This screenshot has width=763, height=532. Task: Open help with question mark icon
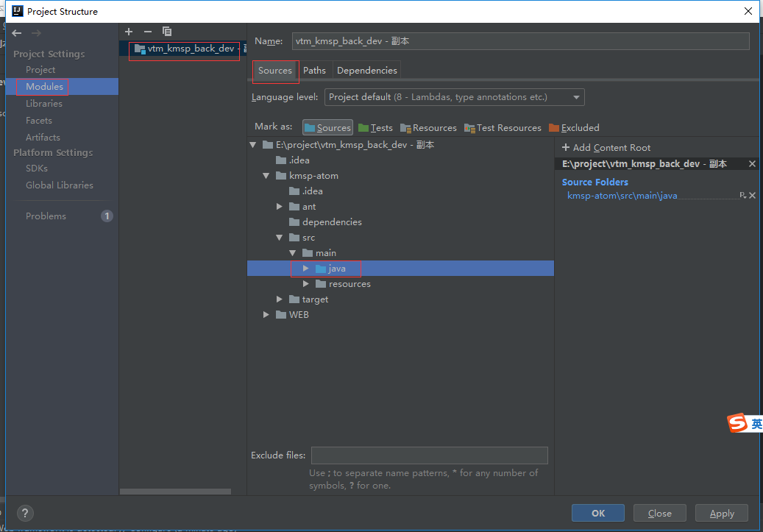(x=25, y=513)
